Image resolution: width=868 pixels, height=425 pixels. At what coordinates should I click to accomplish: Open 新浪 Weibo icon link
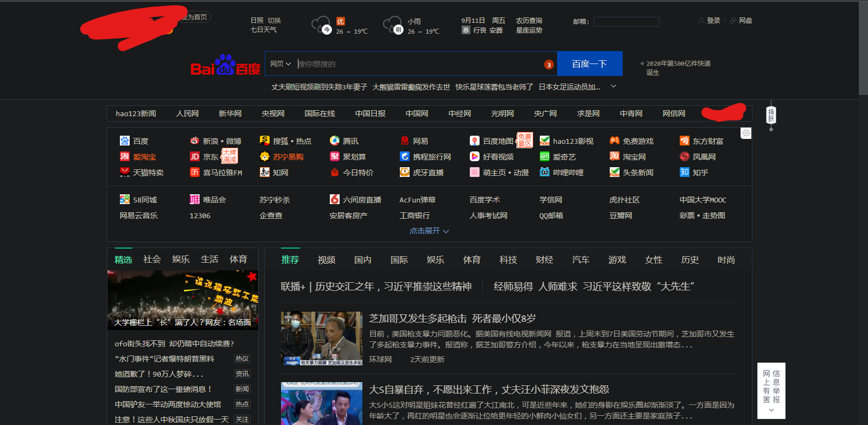[x=195, y=141]
